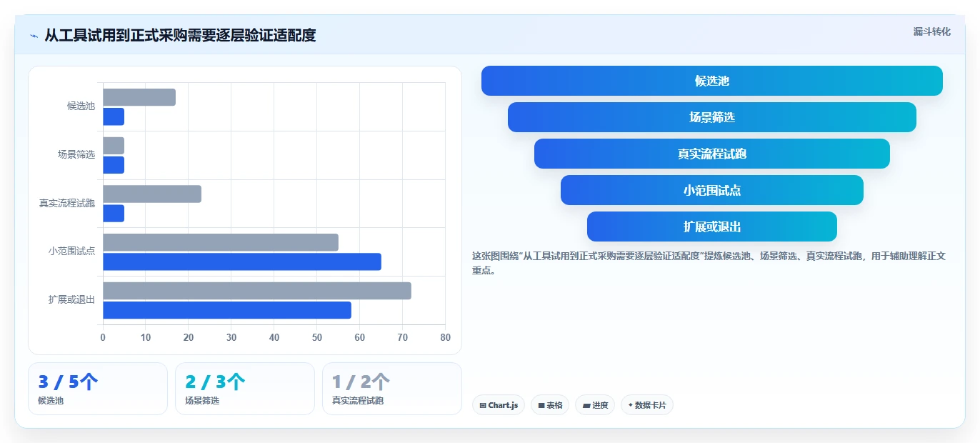The image size is (980, 443).
Task: Click the x-axis tick label 60
Action: [360, 337]
